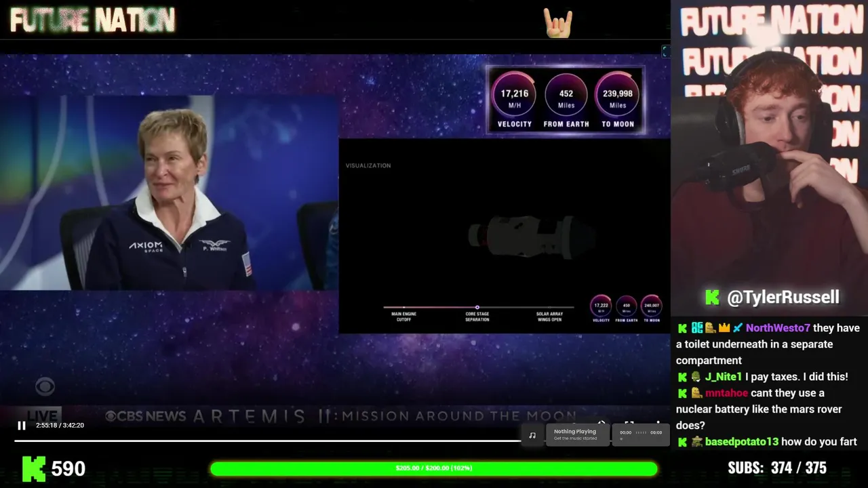This screenshot has width=868, height=488.
Task: Click the 2:55:18 / 3:42:20 time display
Action: (60, 426)
